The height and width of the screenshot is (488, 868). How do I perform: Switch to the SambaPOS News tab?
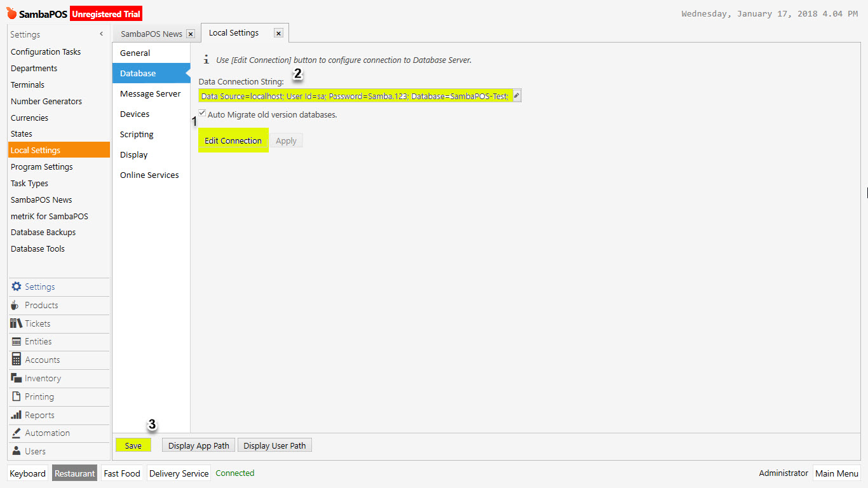(153, 32)
